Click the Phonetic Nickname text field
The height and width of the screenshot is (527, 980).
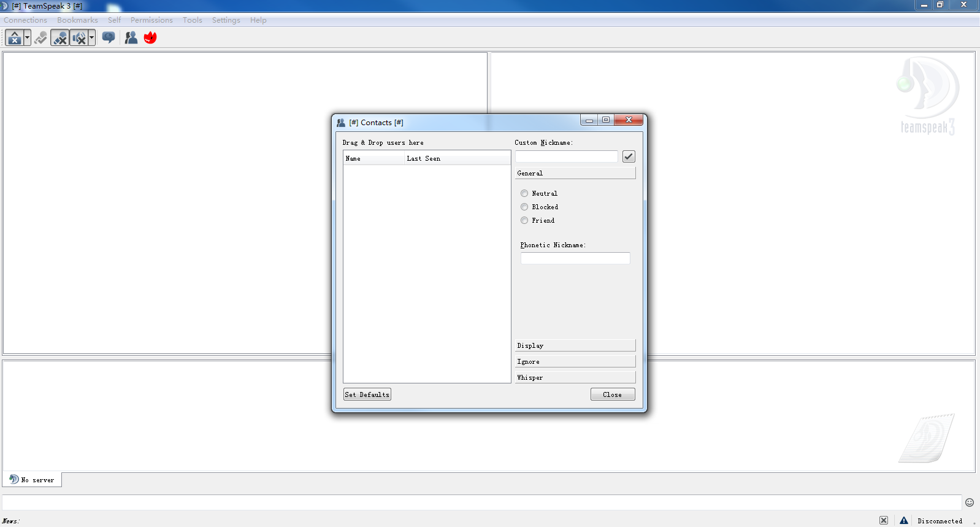click(575, 258)
